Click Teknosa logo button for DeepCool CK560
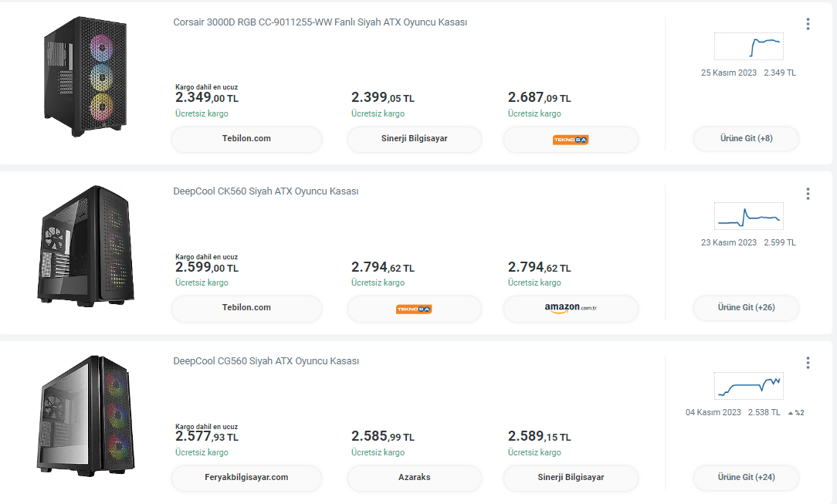This screenshot has height=504, width=837. [x=414, y=309]
